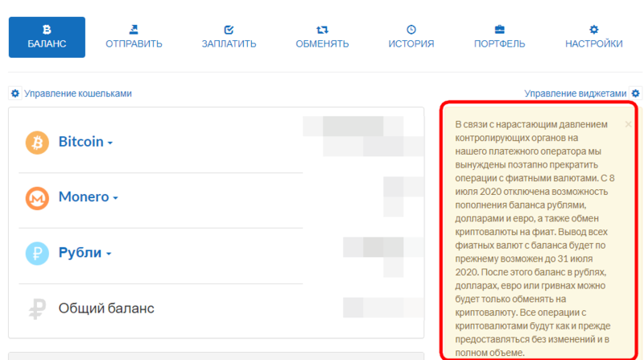Click the Управление кошельками link
Image resolution: width=644 pixels, height=360 pixels.
[x=77, y=93]
